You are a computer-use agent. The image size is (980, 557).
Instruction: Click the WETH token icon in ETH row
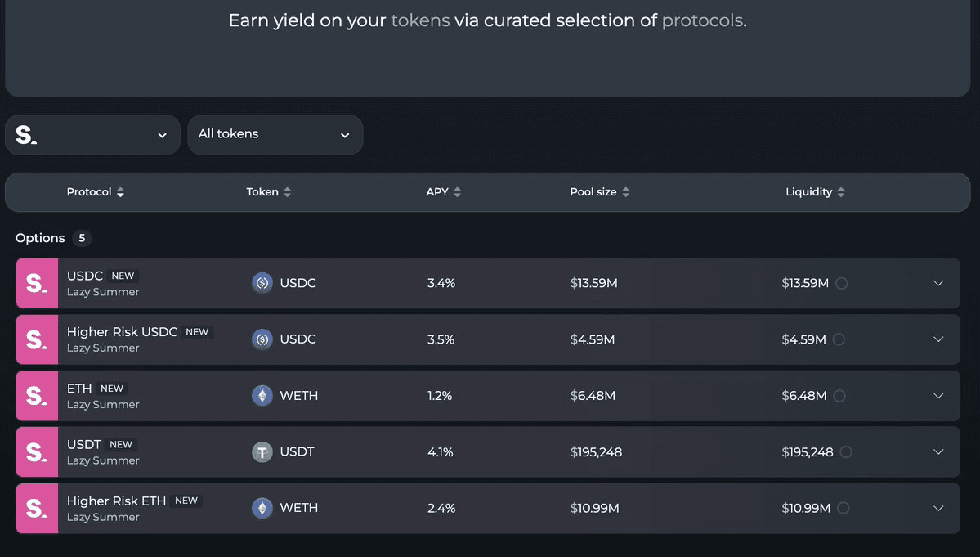[x=262, y=396]
